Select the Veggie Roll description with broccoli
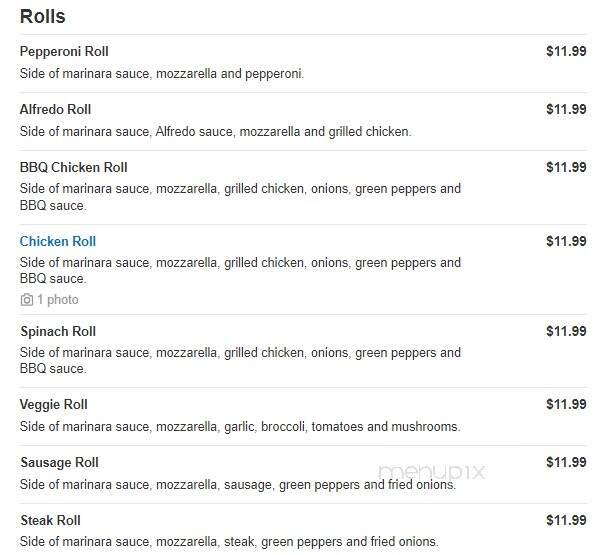 240,426
